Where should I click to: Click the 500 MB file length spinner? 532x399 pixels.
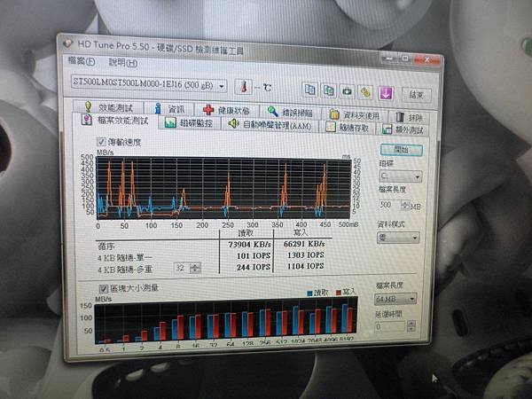[405, 205]
